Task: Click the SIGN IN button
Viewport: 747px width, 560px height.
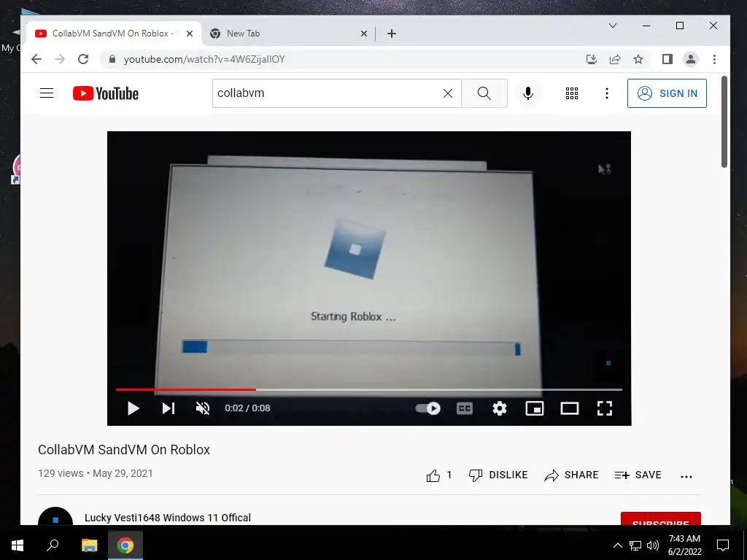Action: (667, 93)
